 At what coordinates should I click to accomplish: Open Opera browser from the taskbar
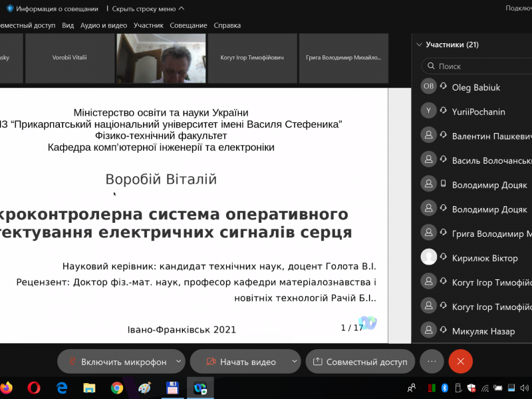[34, 387]
